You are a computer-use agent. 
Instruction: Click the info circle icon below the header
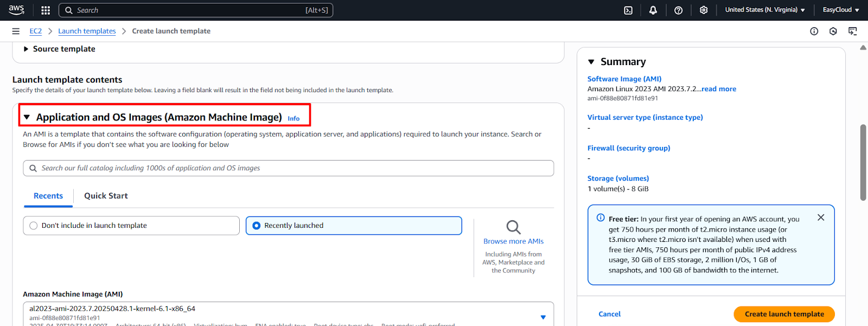coord(814,31)
